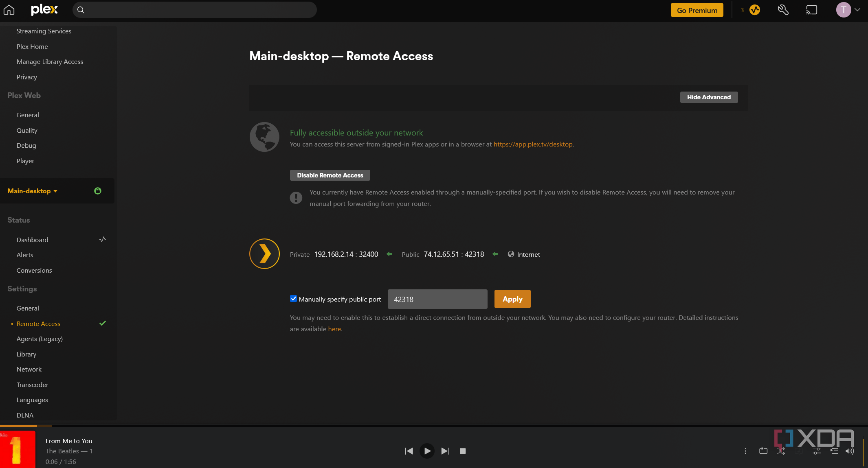Go to the Plex home icon
This screenshot has width=868, height=468.
point(9,10)
